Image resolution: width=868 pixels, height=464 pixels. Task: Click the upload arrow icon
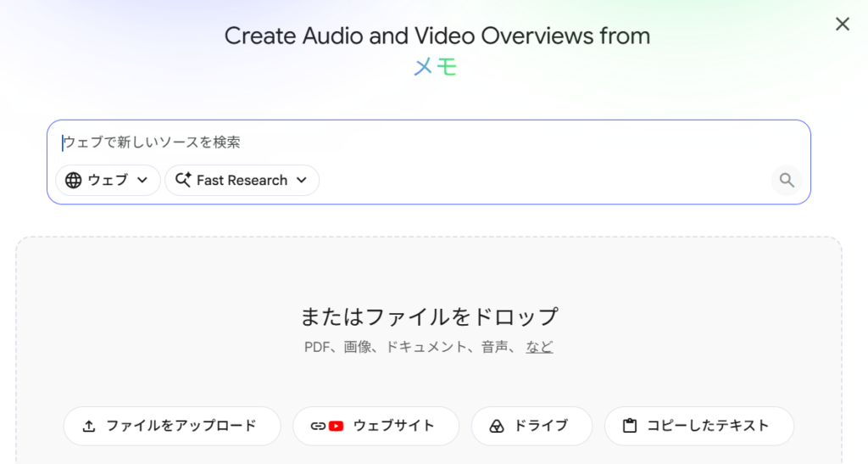coord(88,426)
